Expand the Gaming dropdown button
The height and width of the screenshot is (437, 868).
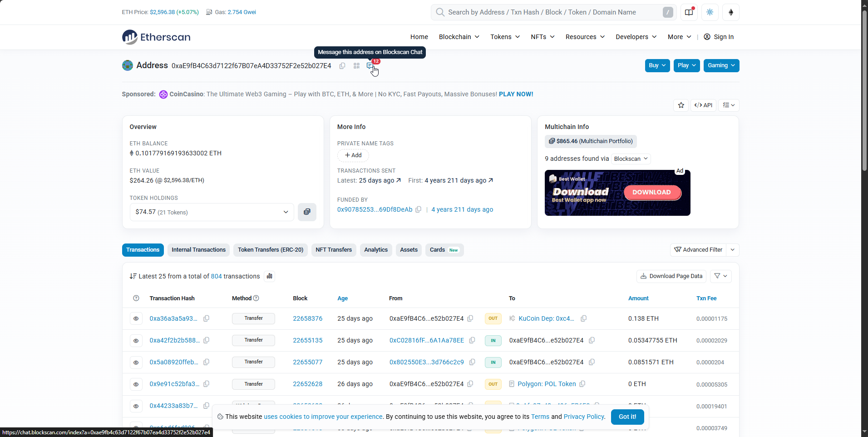721,65
